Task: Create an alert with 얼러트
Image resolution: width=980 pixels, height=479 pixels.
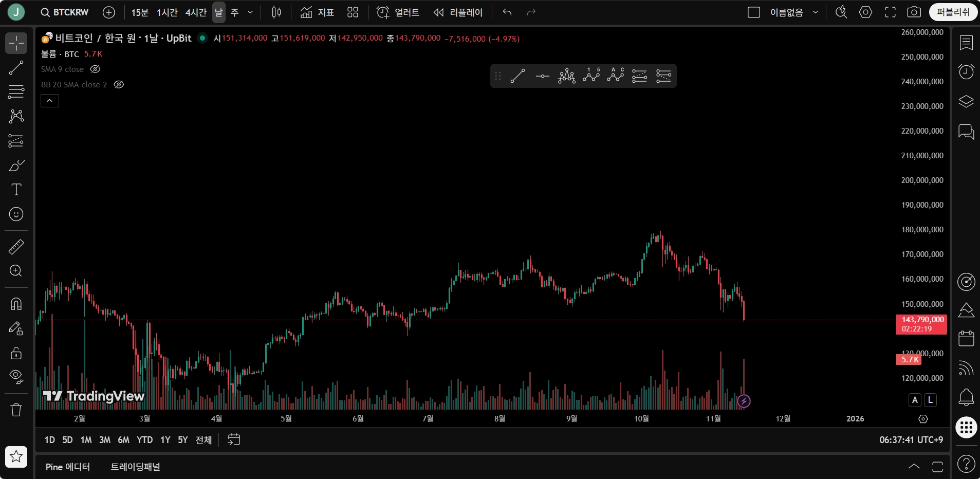Action: click(x=398, y=12)
